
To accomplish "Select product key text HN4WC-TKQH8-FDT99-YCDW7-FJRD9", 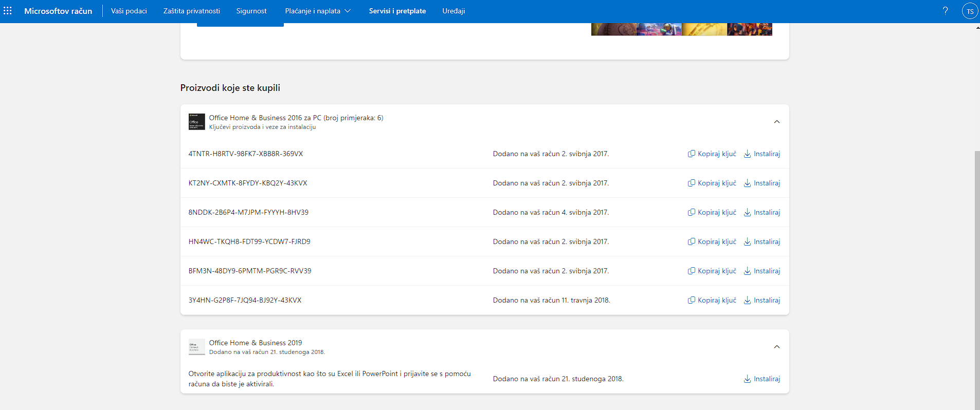I will [249, 241].
